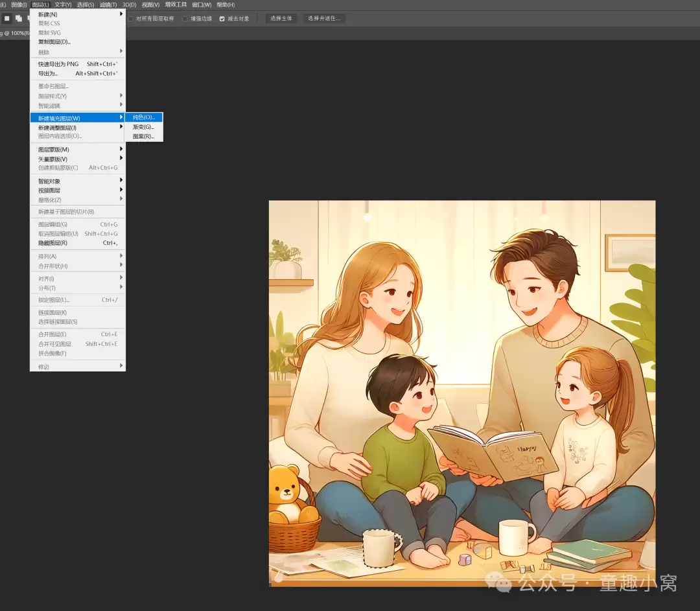Enable 增强边缘 checkbox
The width and height of the screenshot is (700, 611).
[x=185, y=19]
